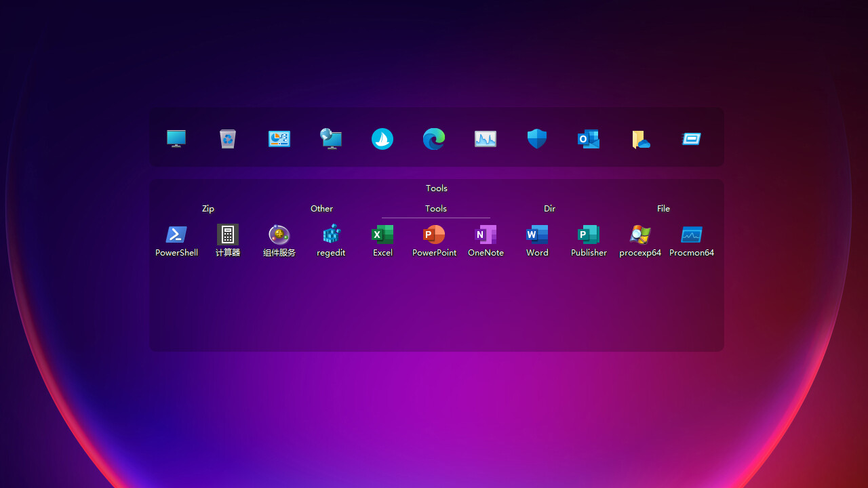Open the OneDrive folder icon

[x=640, y=139]
